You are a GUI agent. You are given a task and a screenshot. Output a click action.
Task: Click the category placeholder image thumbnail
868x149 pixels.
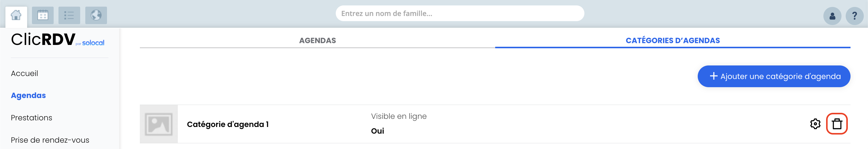(159, 124)
